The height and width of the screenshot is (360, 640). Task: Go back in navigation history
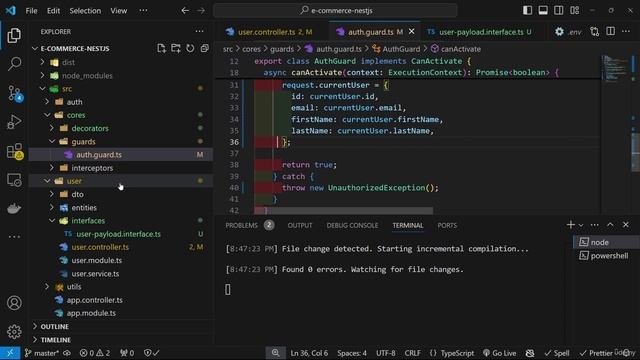point(185,11)
